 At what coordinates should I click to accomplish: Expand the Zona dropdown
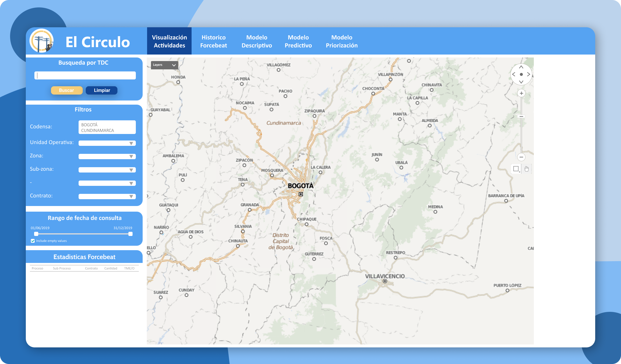coord(107,157)
